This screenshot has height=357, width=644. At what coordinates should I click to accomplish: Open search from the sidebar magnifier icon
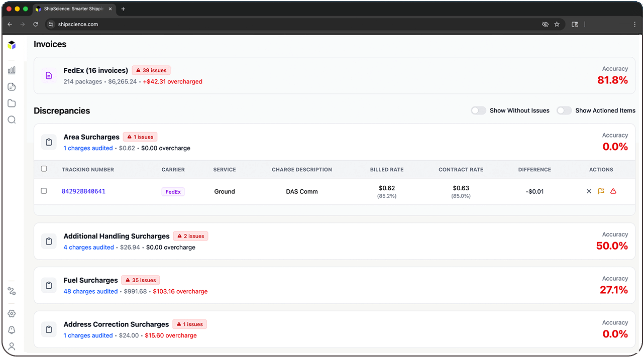(x=12, y=120)
